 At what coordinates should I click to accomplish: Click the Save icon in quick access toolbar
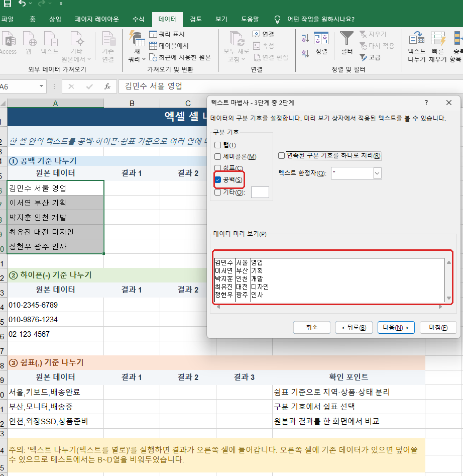[7, 3]
